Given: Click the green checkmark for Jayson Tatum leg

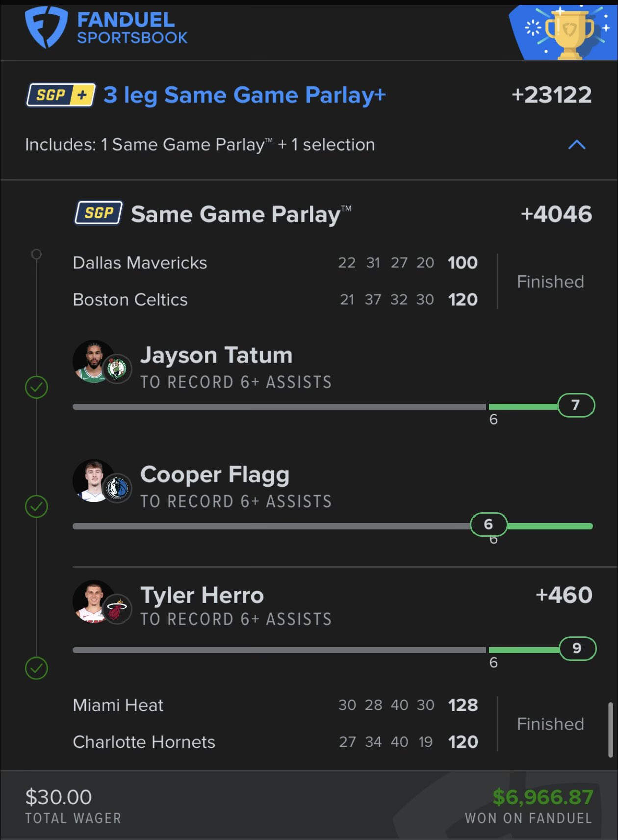Looking at the screenshot, I should click(36, 387).
